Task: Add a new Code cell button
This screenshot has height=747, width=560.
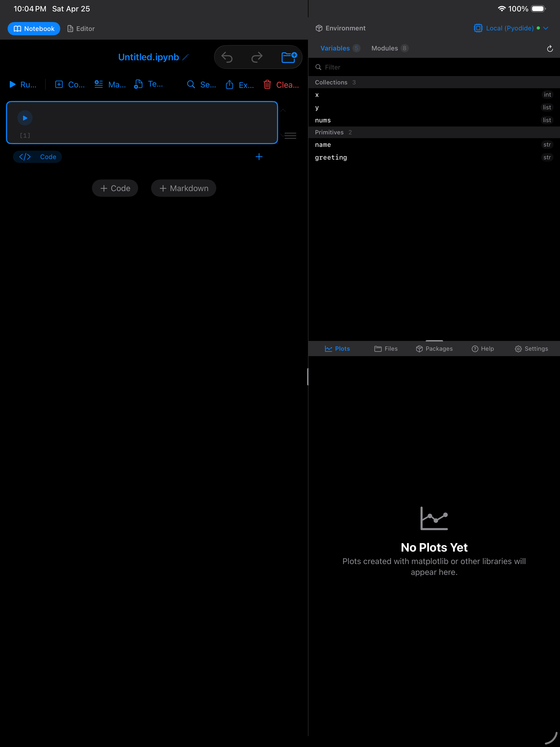Action: pos(115,188)
